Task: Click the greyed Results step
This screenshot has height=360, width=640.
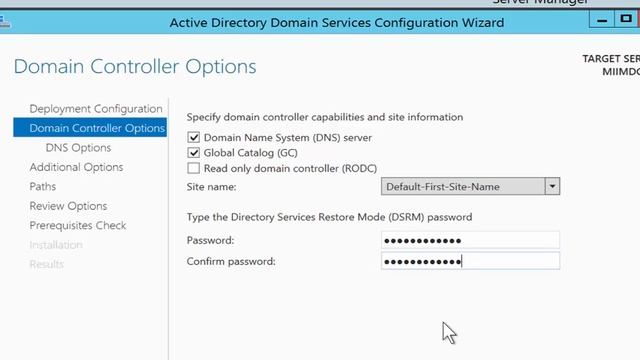Action: click(47, 264)
